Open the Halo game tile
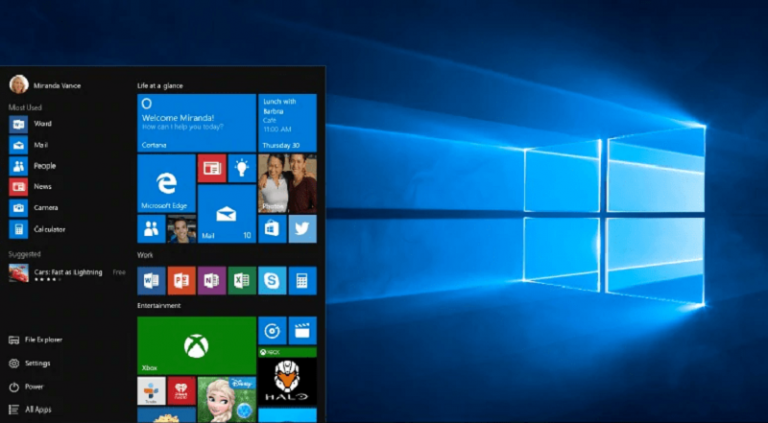The width and height of the screenshot is (768, 423). [286, 381]
